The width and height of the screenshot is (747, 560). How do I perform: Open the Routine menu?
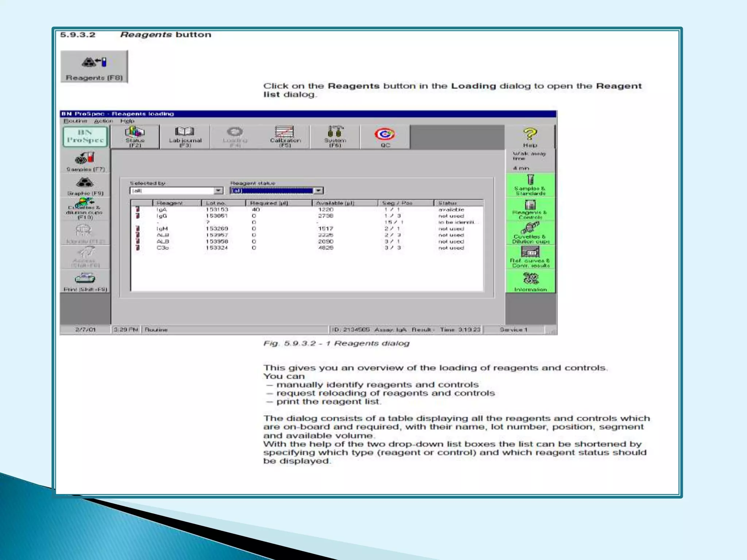click(76, 121)
